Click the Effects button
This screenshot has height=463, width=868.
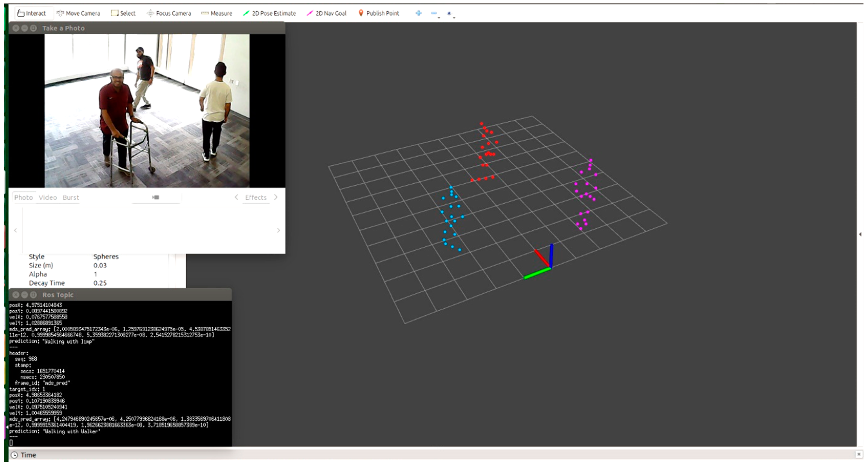coord(256,197)
